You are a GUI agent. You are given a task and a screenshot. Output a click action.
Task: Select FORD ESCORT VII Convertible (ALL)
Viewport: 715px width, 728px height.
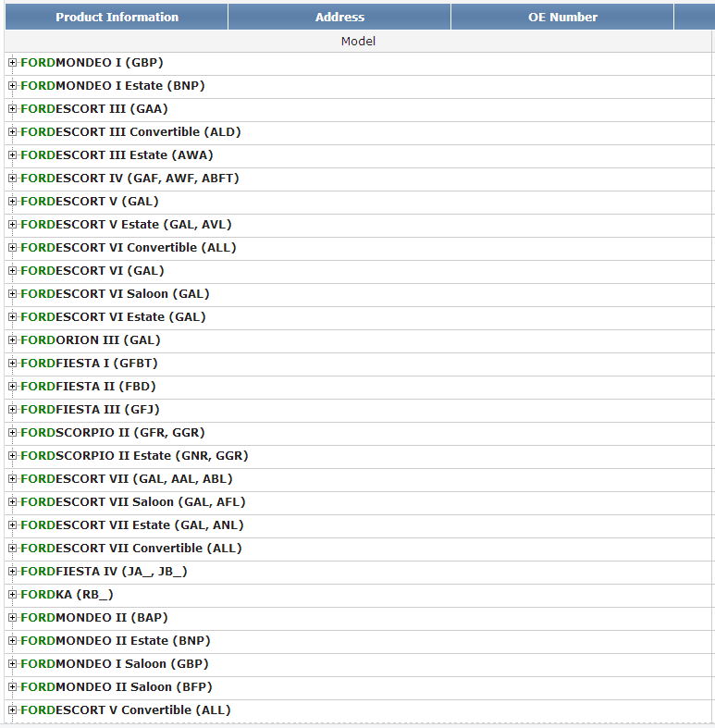pos(131,548)
